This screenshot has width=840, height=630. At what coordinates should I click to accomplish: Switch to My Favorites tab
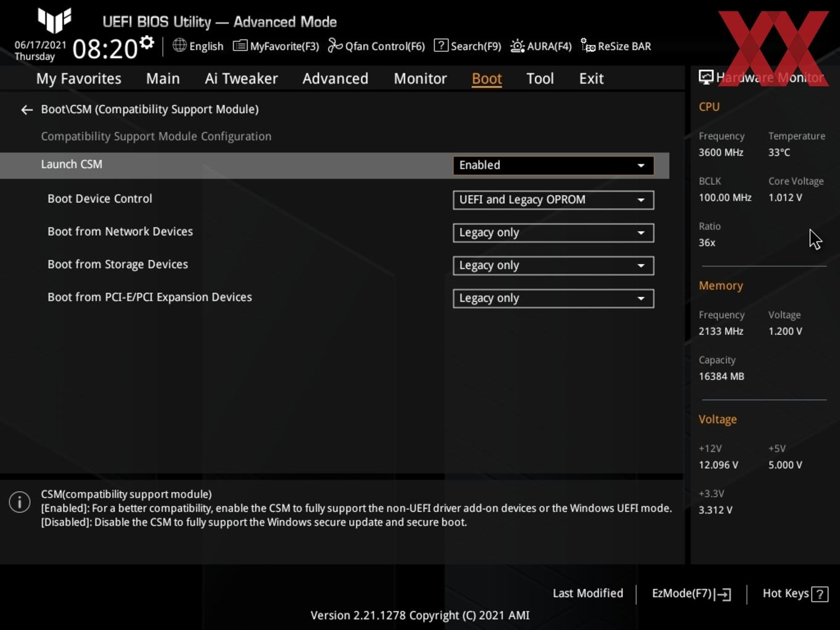point(78,78)
